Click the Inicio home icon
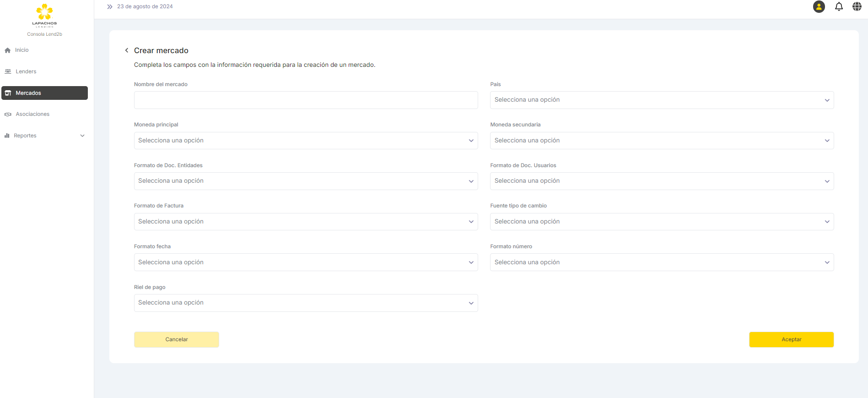The image size is (868, 398). 8,50
